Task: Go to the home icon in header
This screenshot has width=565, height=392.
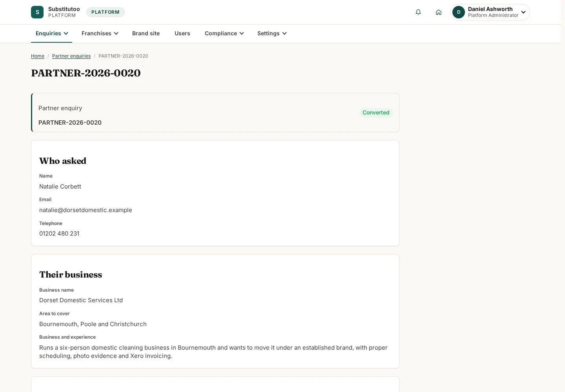Action: coord(439,12)
